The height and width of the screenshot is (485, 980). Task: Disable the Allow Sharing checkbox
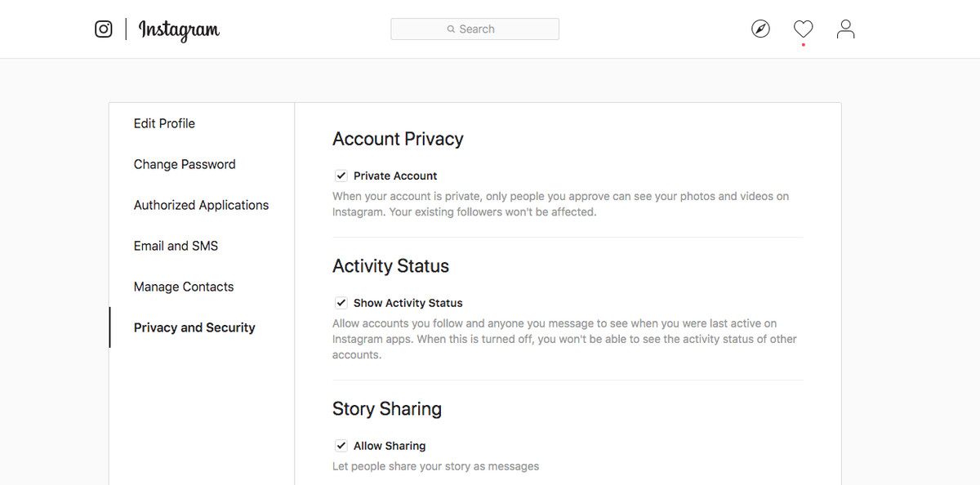[341, 446]
